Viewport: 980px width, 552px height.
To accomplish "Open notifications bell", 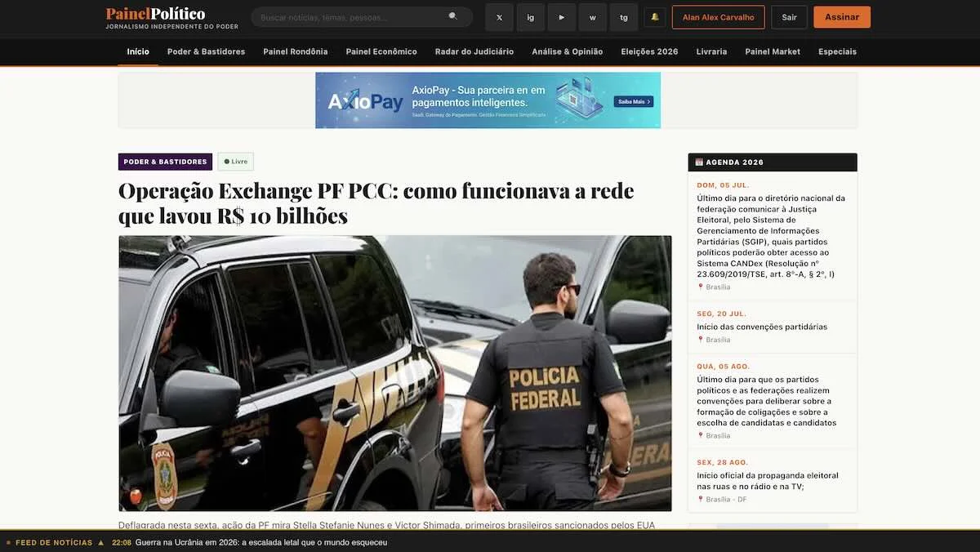I will coord(655,17).
